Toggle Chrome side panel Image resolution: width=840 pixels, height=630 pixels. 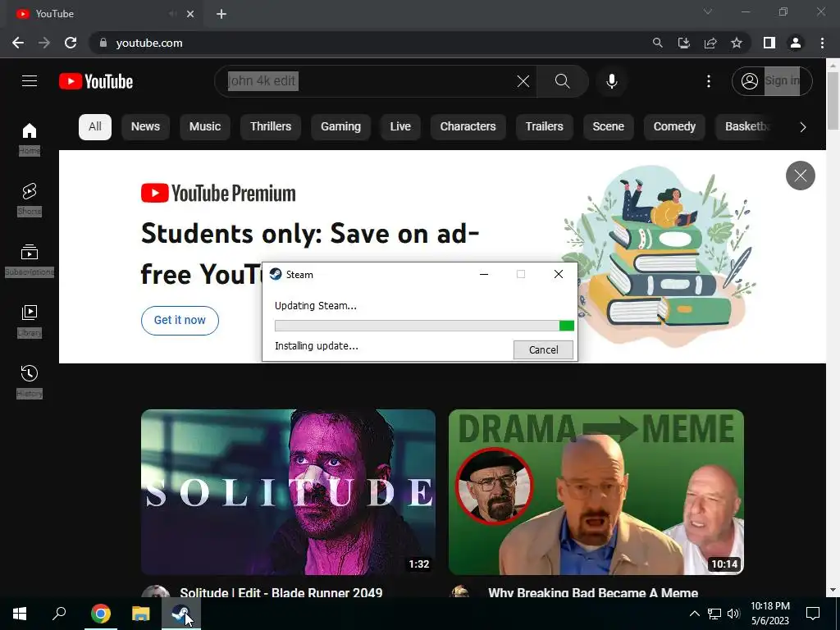tap(769, 43)
